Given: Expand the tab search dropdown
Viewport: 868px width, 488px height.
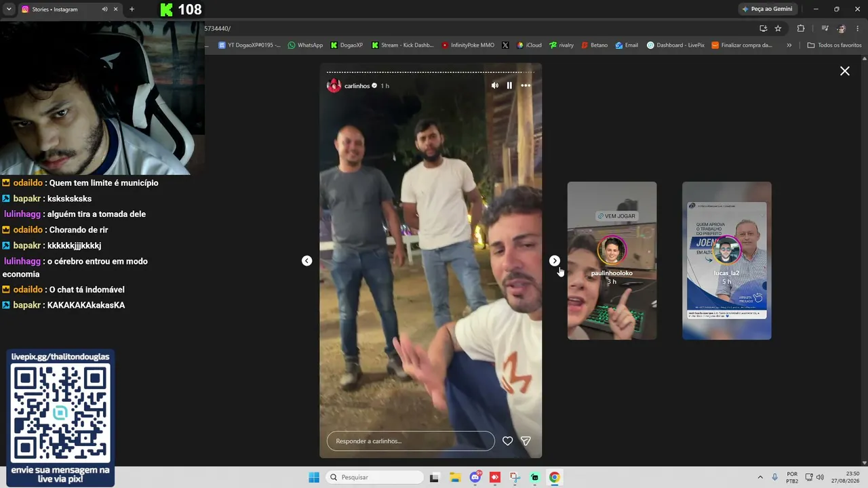Looking at the screenshot, I should (x=9, y=9).
